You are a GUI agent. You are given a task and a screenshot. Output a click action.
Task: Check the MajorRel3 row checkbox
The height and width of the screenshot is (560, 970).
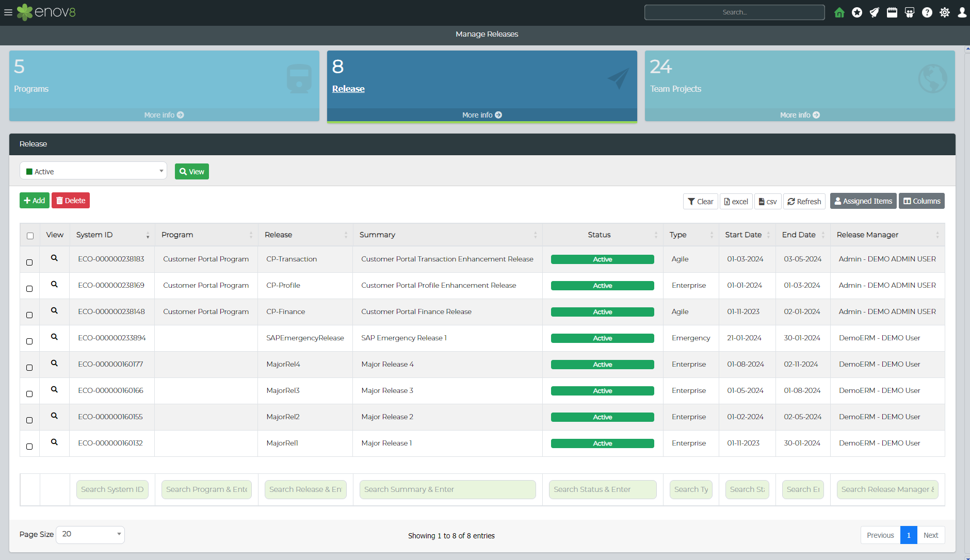[29, 394]
